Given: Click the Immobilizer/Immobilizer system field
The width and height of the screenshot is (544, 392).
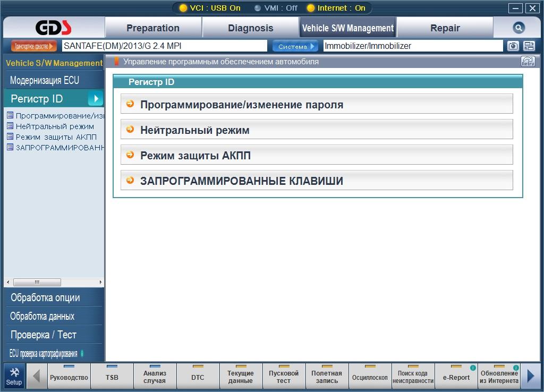Looking at the screenshot, I should (413, 46).
